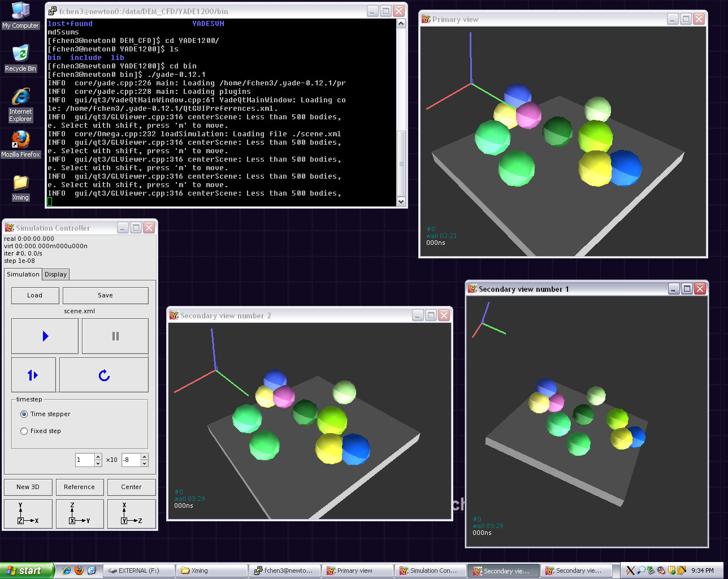This screenshot has width=728, height=579.
Task: Reload the simulation with the reset icon
Action: tap(104, 375)
